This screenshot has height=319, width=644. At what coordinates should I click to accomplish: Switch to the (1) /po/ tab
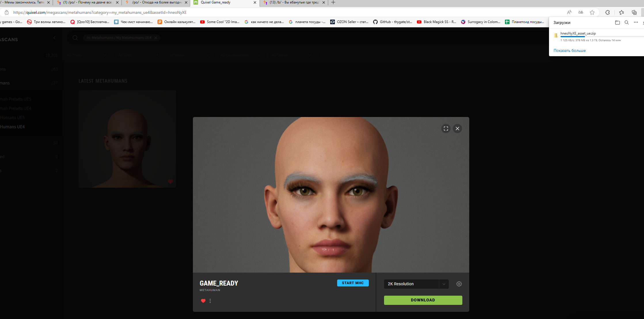click(87, 2)
